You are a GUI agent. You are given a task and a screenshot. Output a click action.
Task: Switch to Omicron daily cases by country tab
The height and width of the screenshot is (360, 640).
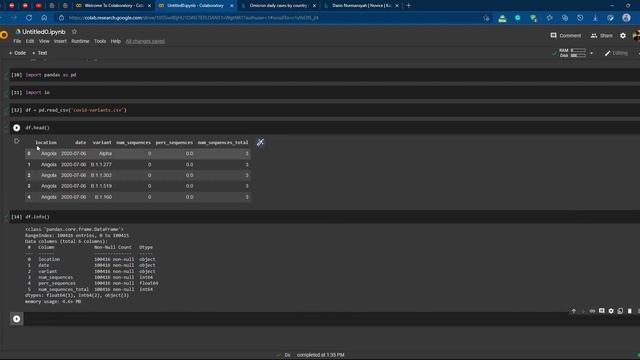tap(278, 6)
